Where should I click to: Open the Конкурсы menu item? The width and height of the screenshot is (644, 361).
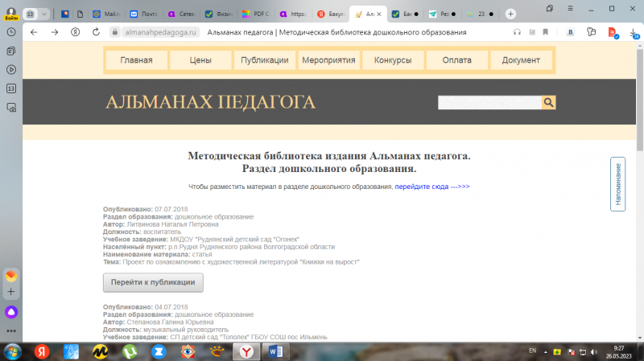[x=393, y=59]
